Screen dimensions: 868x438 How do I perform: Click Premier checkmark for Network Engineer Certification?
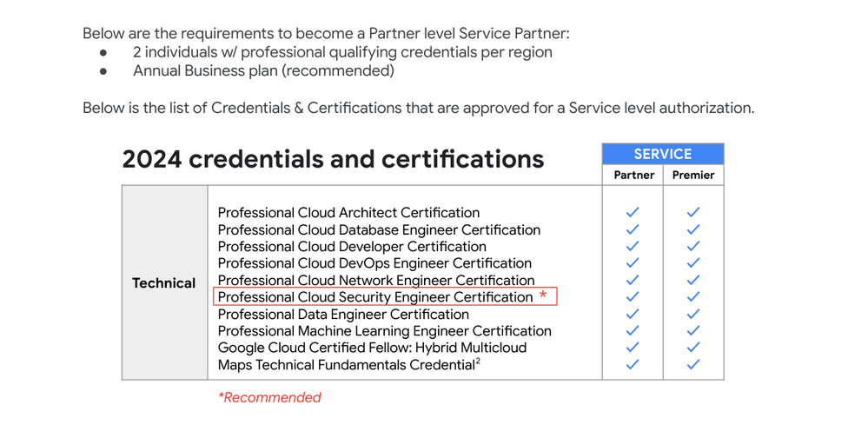[693, 280]
